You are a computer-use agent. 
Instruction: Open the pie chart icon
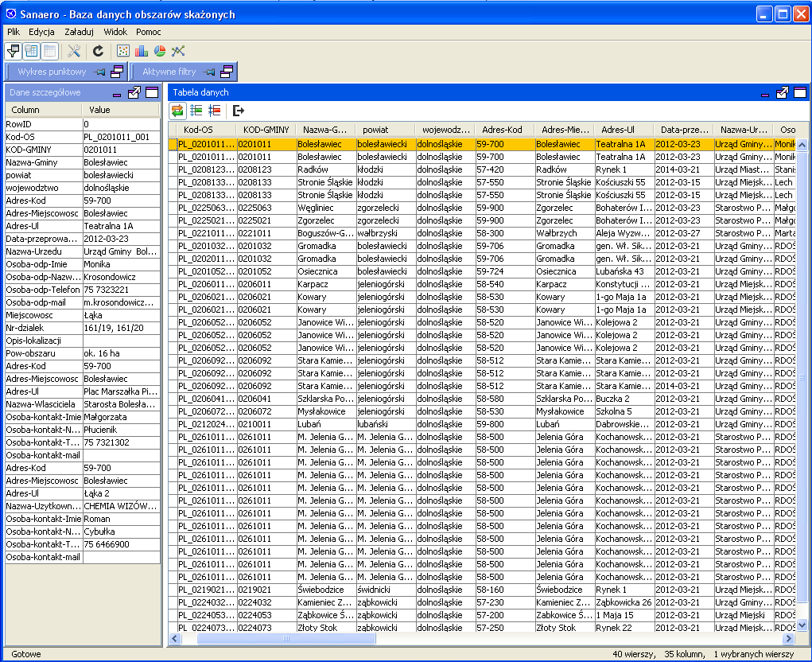(160, 51)
